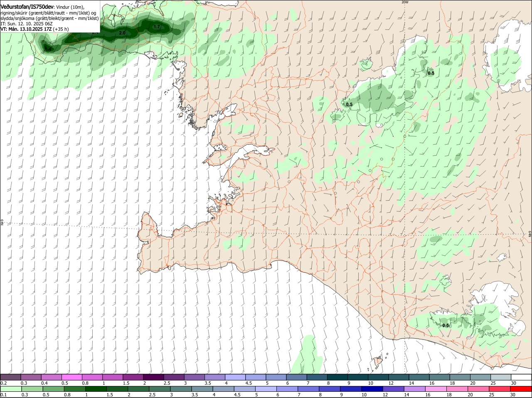Image resolution: width=532 pixels, height=398 pixels.
Task: Click the 0.1 label of lower legend
Action: click(4, 395)
